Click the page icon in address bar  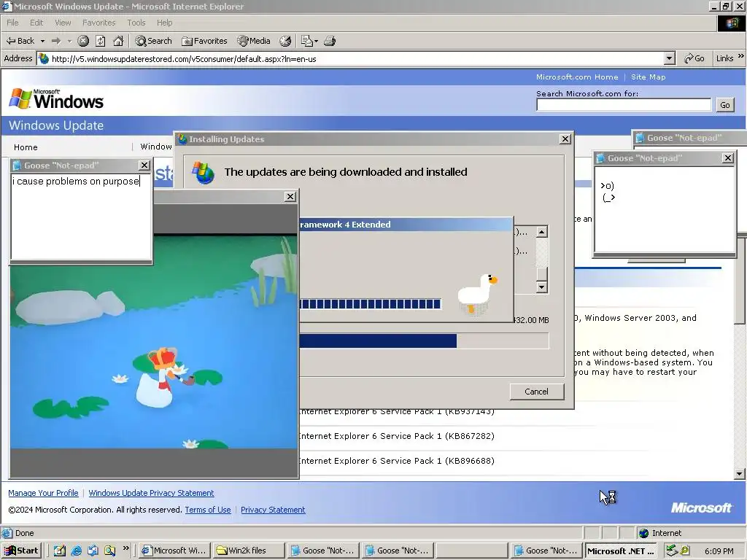tap(44, 58)
